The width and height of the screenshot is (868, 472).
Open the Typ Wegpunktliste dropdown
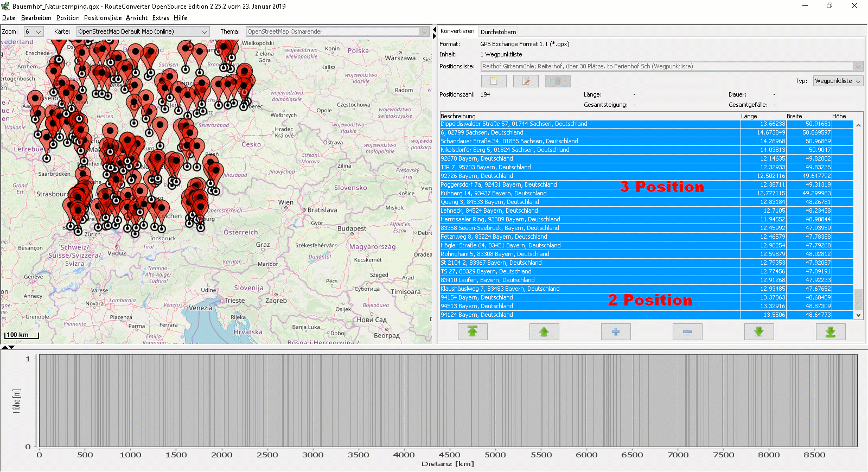coord(838,81)
